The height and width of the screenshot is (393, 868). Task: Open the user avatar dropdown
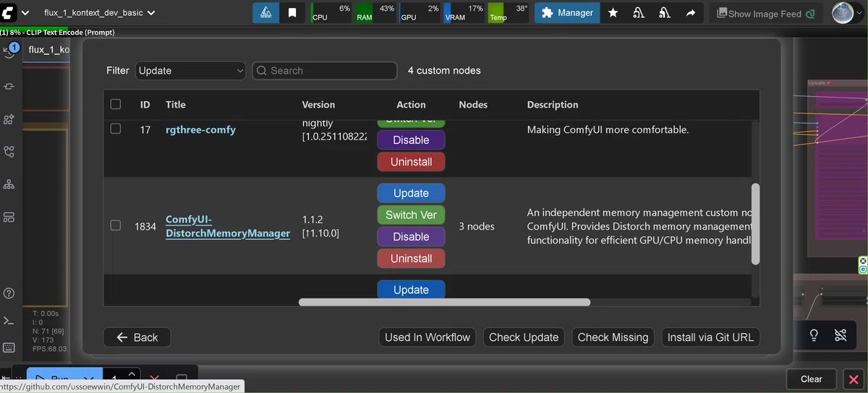tap(846, 13)
